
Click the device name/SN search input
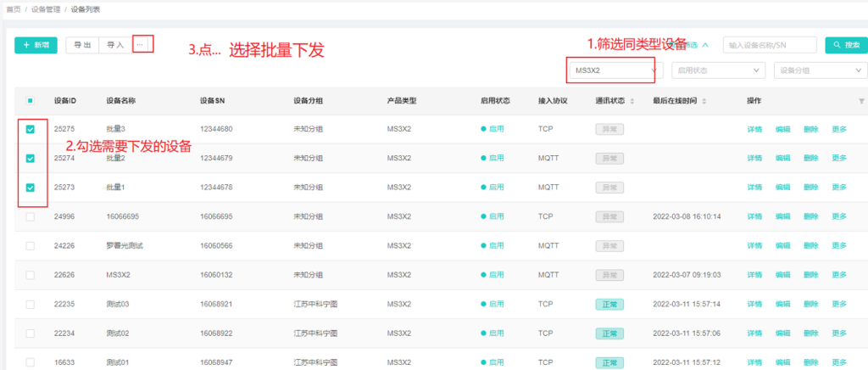pyautogui.click(x=770, y=45)
